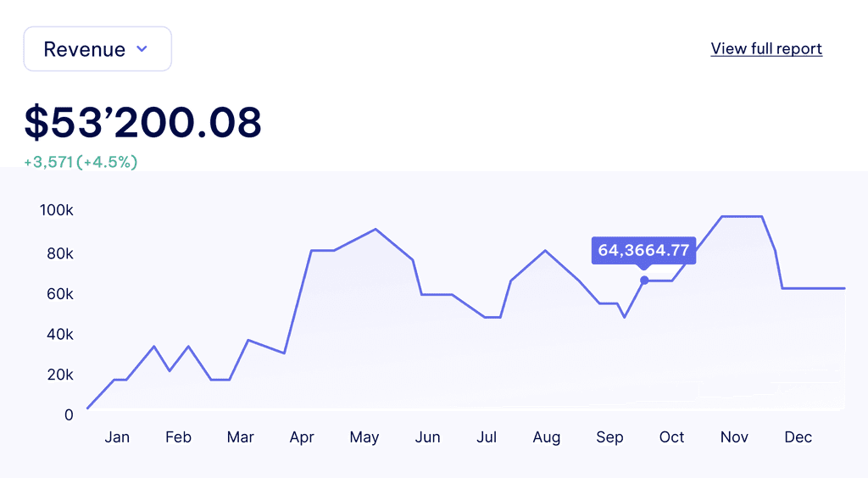Screen dimensions: 868x478
Task: Select the Dec month label
Action: pyautogui.click(x=798, y=437)
